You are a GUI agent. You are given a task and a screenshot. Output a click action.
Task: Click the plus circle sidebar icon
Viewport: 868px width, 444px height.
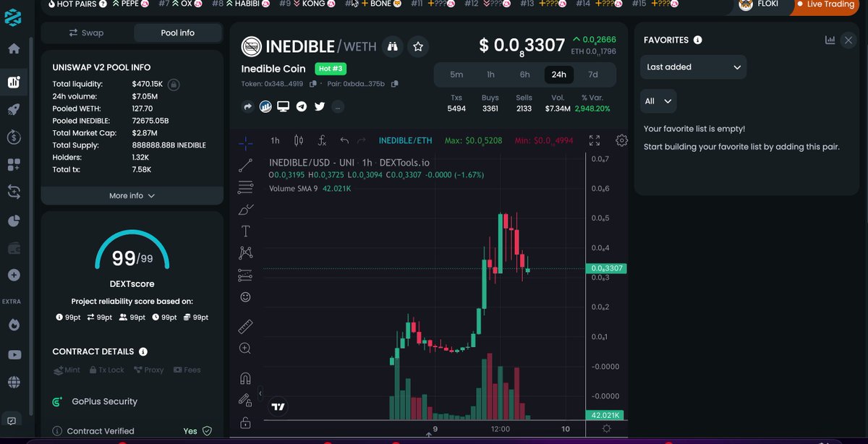click(x=14, y=276)
